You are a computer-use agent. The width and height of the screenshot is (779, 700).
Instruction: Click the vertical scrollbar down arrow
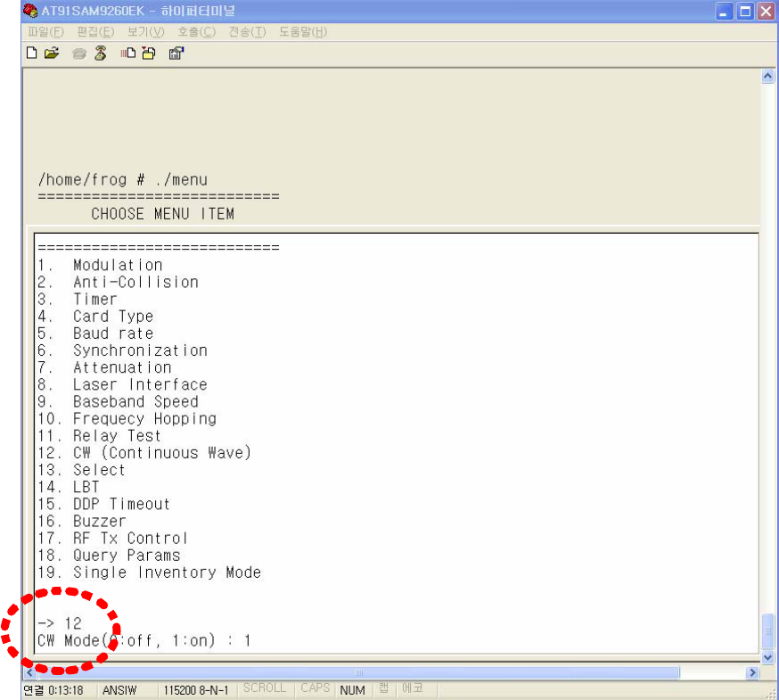tap(767, 656)
